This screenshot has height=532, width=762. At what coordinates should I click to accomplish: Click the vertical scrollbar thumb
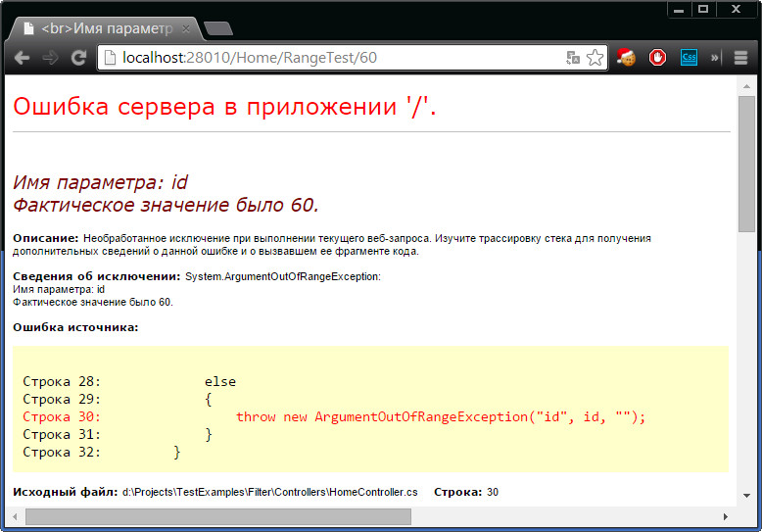tap(746, 164)
